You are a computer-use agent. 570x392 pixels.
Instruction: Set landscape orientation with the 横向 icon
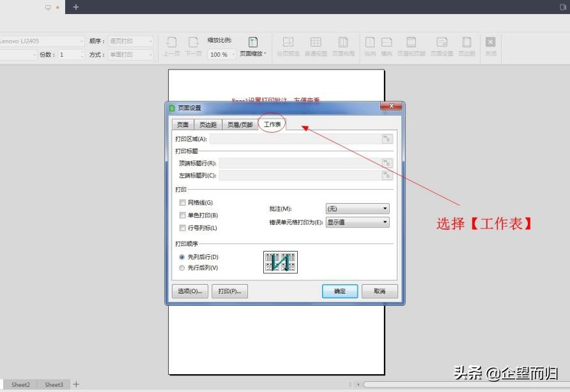387,45
